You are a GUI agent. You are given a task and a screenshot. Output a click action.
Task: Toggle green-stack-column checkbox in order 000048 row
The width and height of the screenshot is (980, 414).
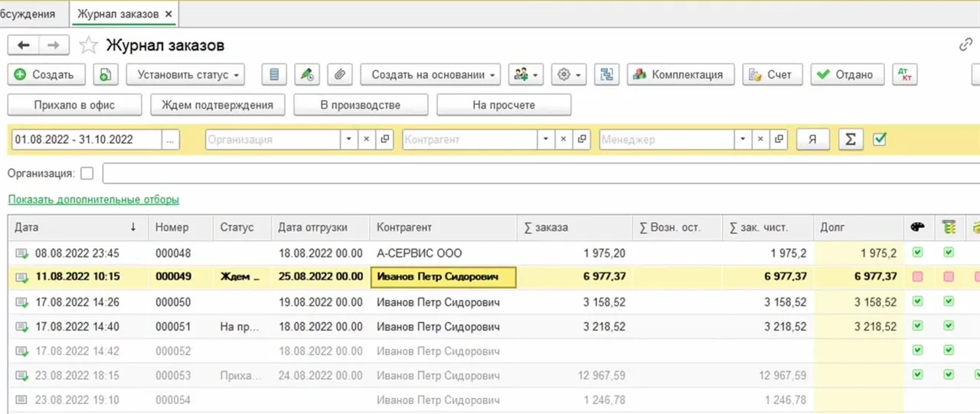[x=949, y=253]
